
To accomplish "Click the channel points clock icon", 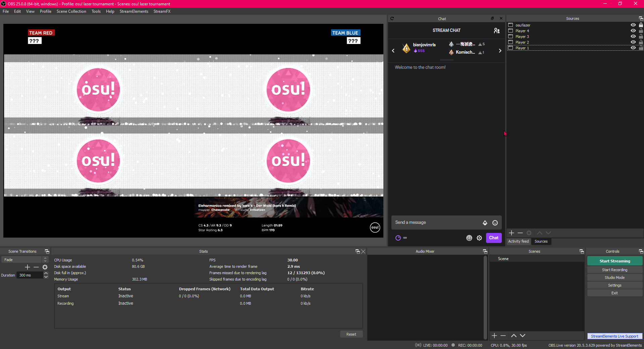I will [398, 238].
